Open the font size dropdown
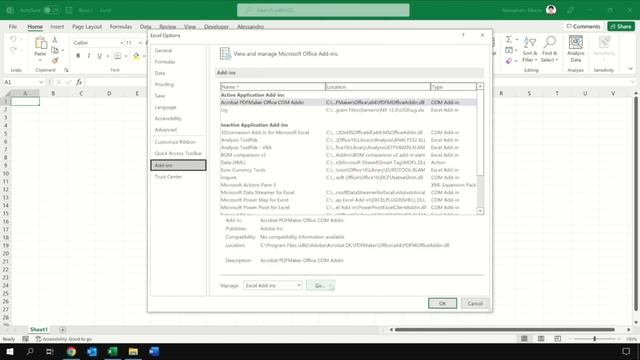The width and height of the screenshot is (640, 360). pyautogui.click(x=140, y=43)
